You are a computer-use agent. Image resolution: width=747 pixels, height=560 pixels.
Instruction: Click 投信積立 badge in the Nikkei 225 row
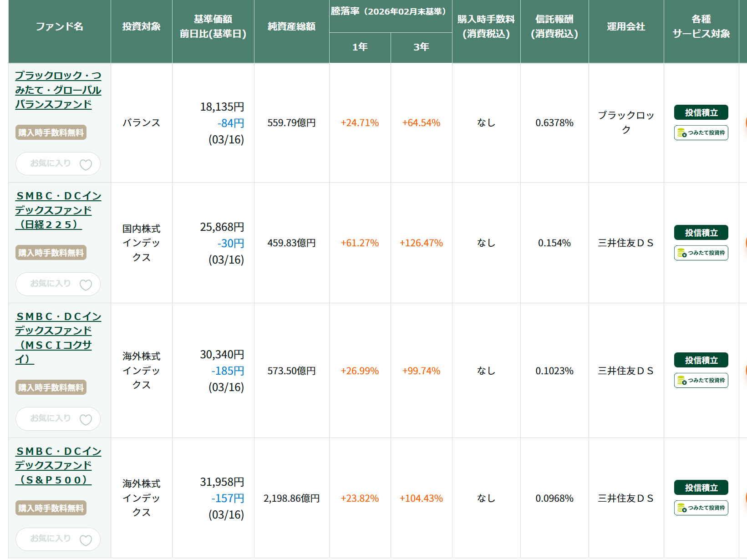[x=701, y=233]
